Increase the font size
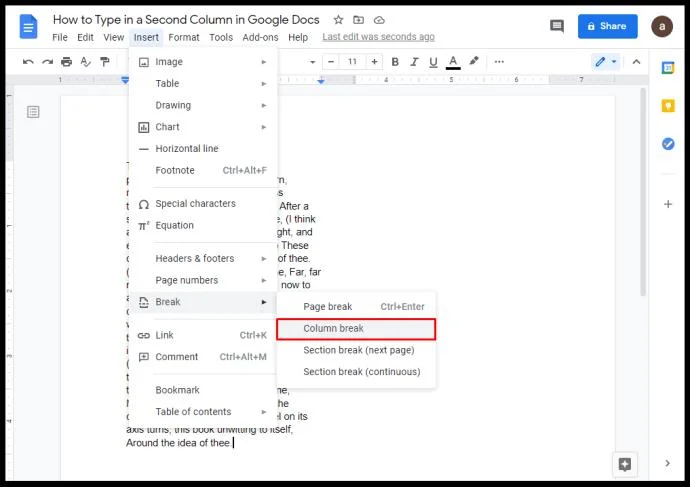This screenshot has width=690, height=487. [x=374, y=62]
